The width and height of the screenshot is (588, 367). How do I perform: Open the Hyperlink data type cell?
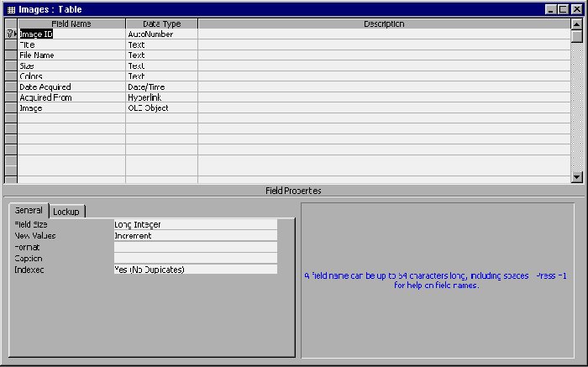click(161, 97)
